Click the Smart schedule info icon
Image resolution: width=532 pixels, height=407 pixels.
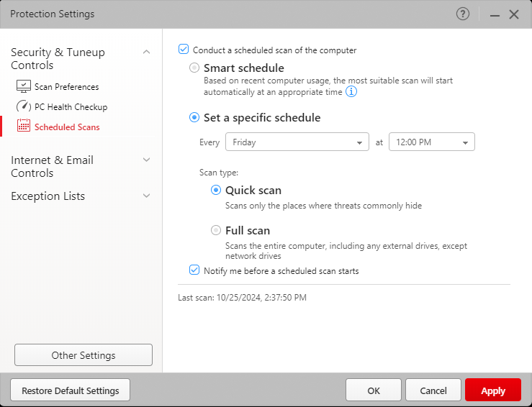coord(351,92)
